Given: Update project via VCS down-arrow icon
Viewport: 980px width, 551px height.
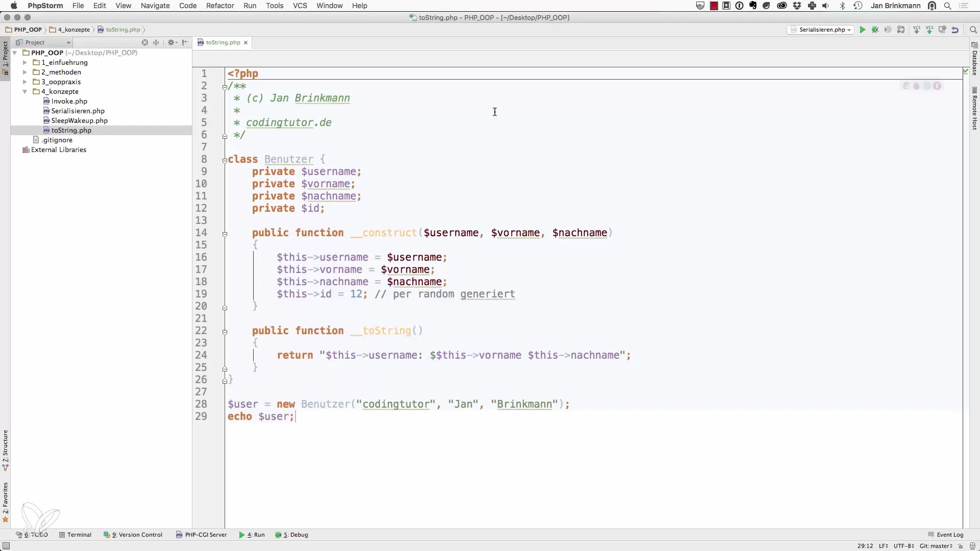Looking at the screenshot, I should [917, 30].
